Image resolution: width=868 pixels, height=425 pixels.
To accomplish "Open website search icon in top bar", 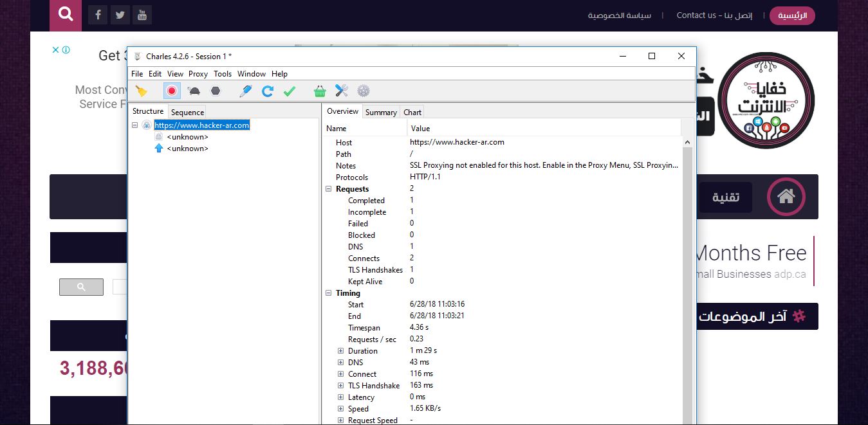I will (66, 15).
